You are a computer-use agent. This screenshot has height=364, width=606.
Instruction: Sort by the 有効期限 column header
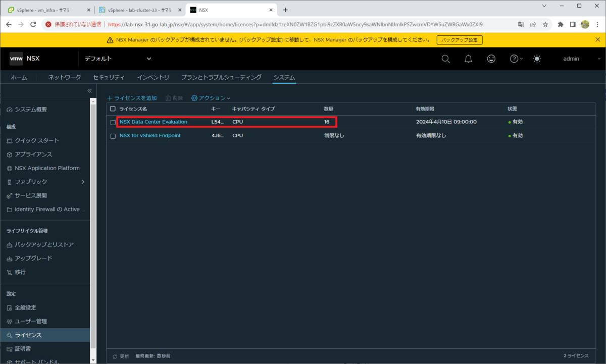click(x=425, y=109)
